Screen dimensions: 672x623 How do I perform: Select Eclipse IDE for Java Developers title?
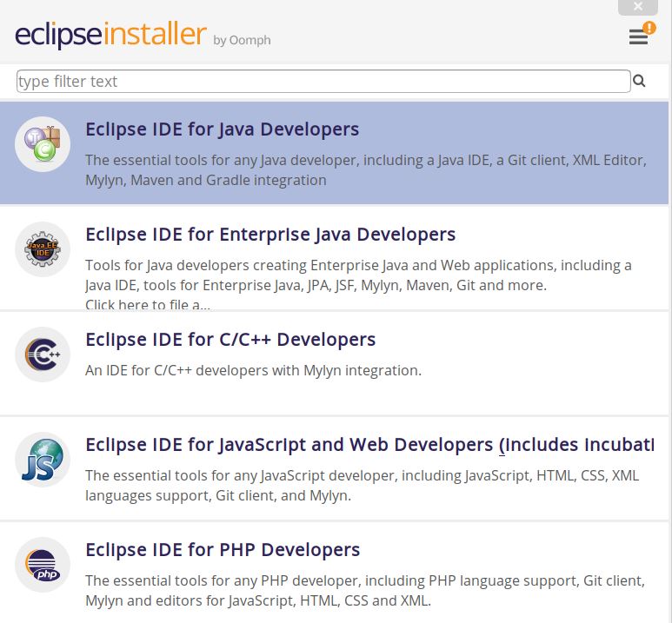(x=222, y=129)
